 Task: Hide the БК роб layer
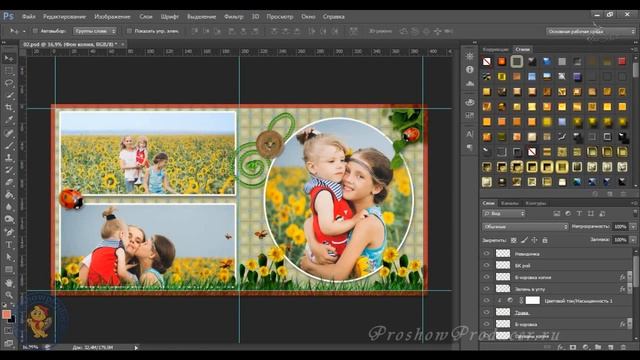pos(487,265)
